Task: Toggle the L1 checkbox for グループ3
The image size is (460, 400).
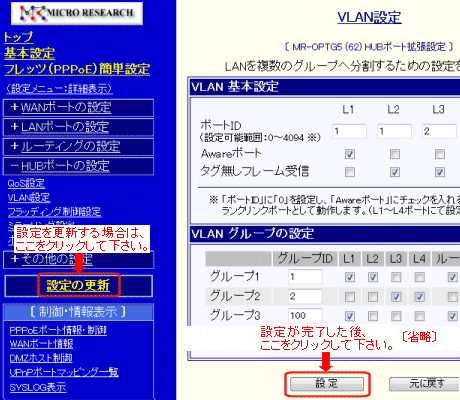Action: [x=350, y=316]
